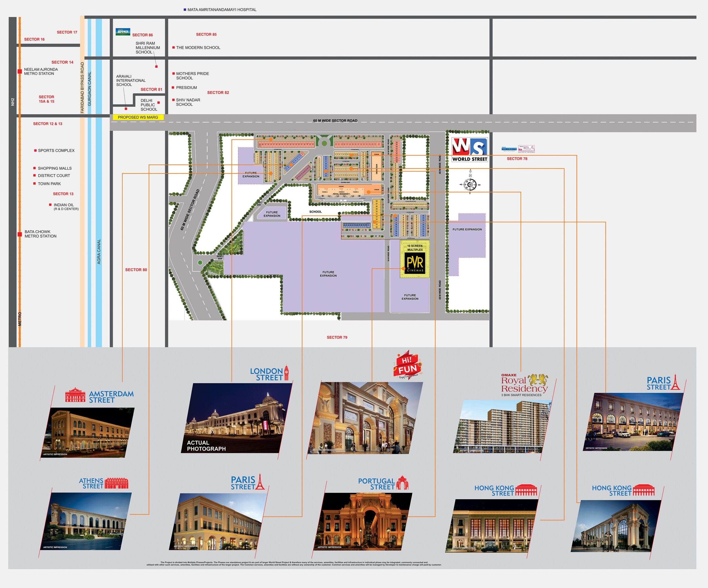The image size is (708, 588).
Task: Click the Amsterdam Street logo
Action: pos(100,396)
